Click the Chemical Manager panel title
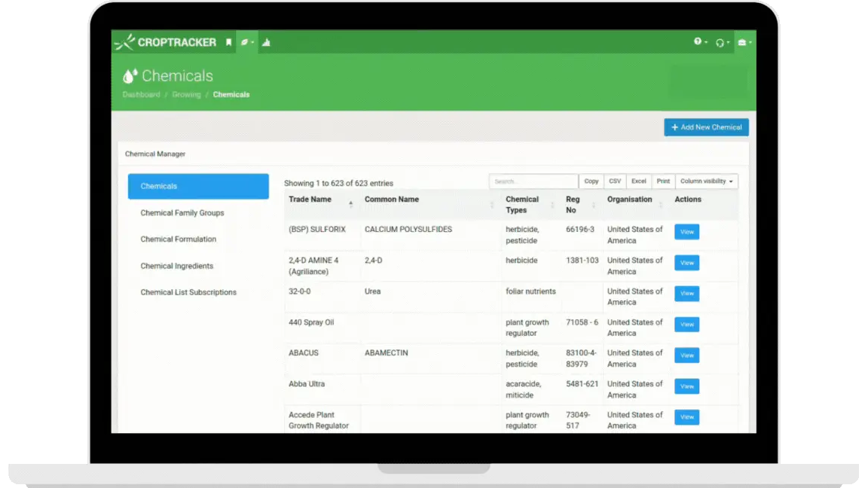This screenshot has width=868, height=488. pos(155,154)
